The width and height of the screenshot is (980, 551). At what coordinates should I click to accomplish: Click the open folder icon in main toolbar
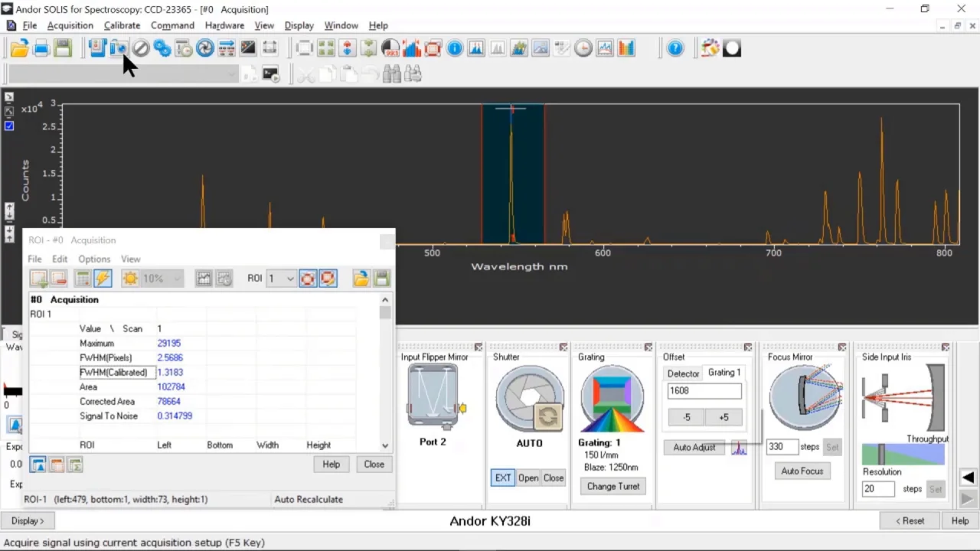(x=19, y=48)
